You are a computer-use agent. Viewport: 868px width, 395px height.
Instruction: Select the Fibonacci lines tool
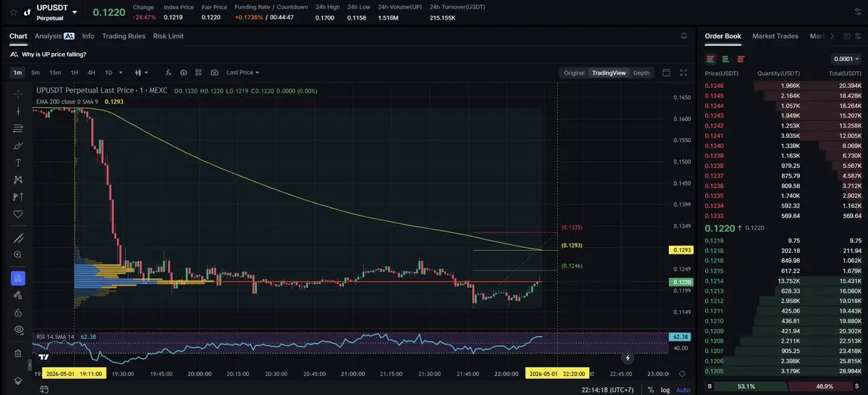point(17,128)
